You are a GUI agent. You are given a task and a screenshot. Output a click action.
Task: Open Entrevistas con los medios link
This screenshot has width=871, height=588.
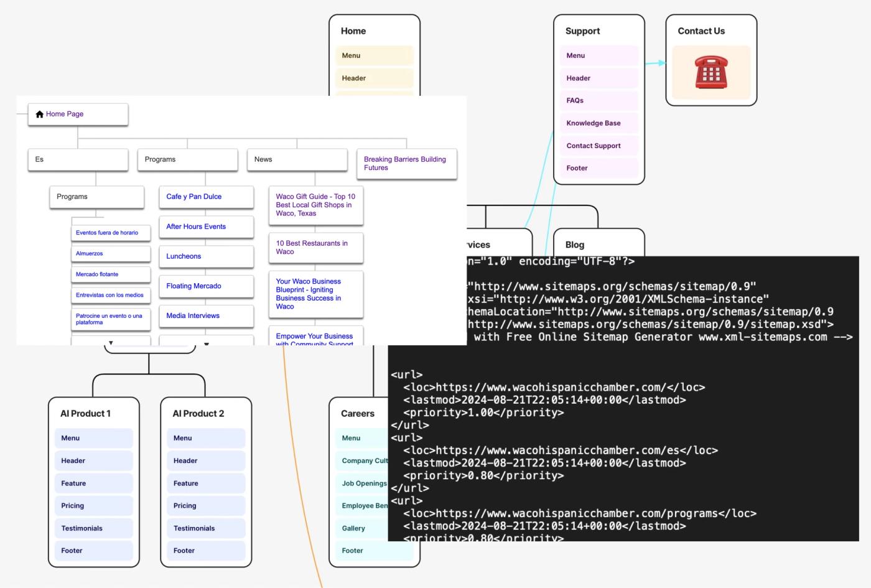[x=111, y=296]
